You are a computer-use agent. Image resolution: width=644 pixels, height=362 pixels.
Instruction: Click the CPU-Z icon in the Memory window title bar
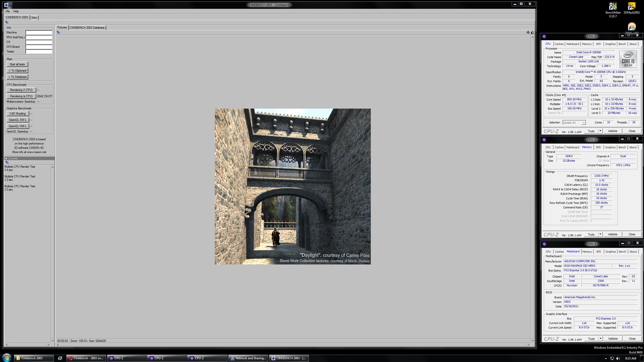544,140
